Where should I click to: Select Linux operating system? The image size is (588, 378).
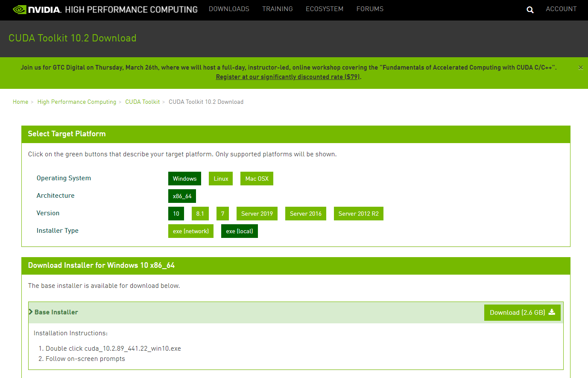click(221, 179)
